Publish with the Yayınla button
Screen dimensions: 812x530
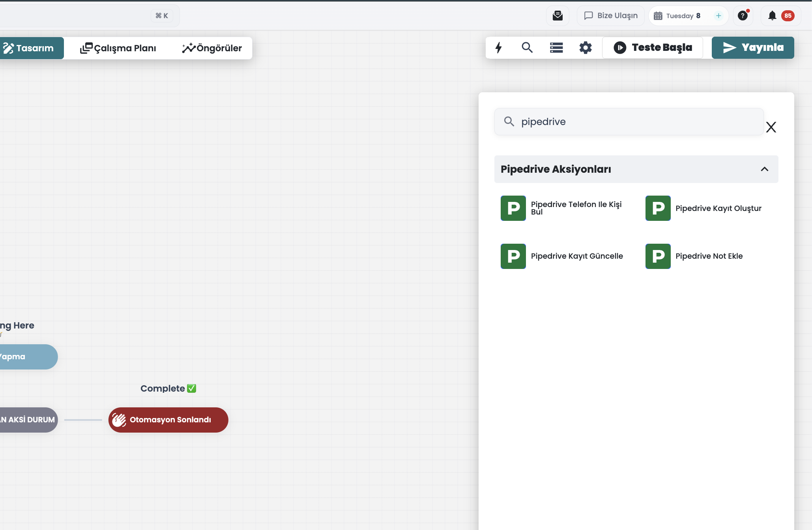[753, 48]
